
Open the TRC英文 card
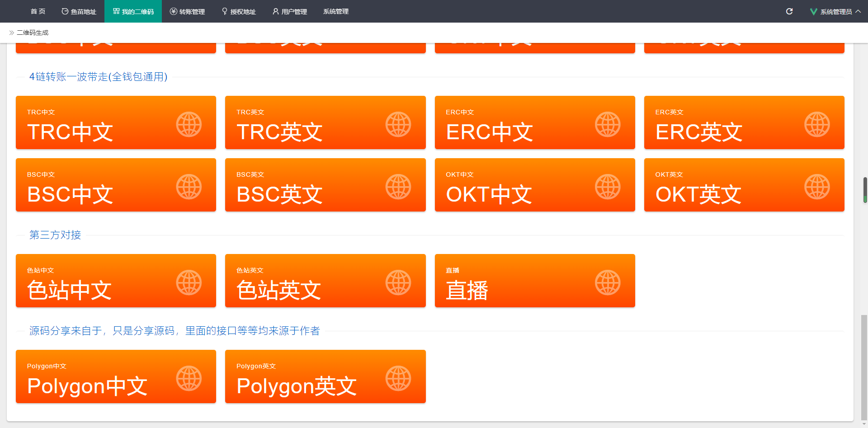[x=325, y=122]
